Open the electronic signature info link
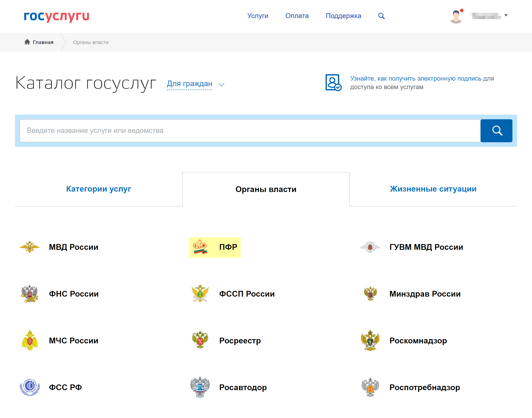The image size is (532, 418). [416, 78]
